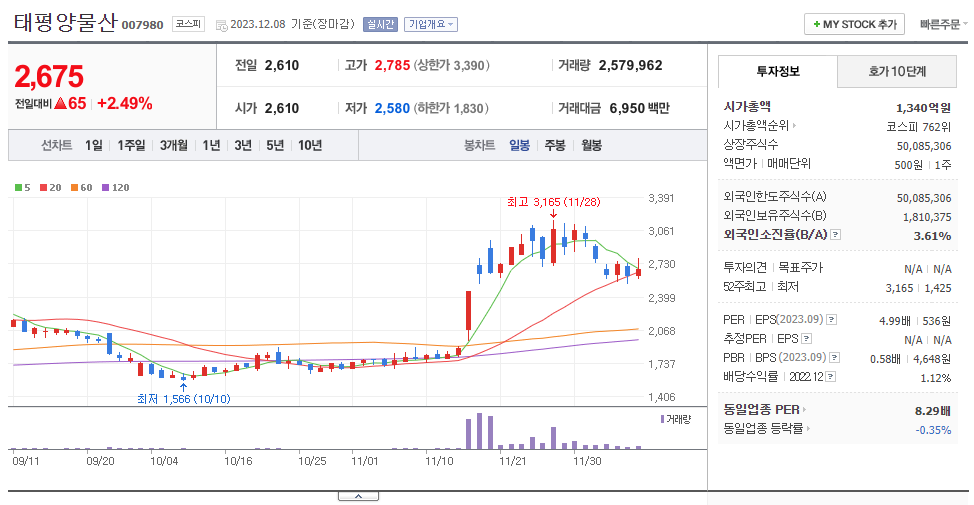Viewport: 974px width, 505px height.
Task: Click the 동일업종 등락률 value -0.35%
Action: coord(933,430)
